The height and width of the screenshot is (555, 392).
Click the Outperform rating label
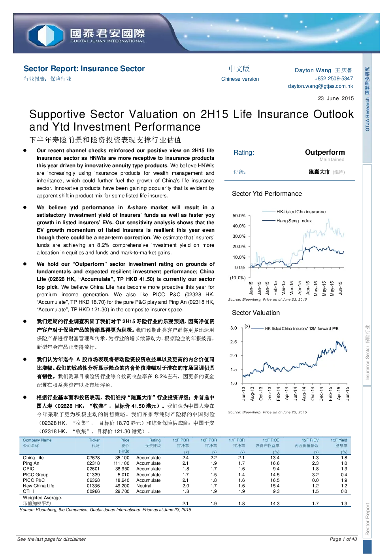325,152
